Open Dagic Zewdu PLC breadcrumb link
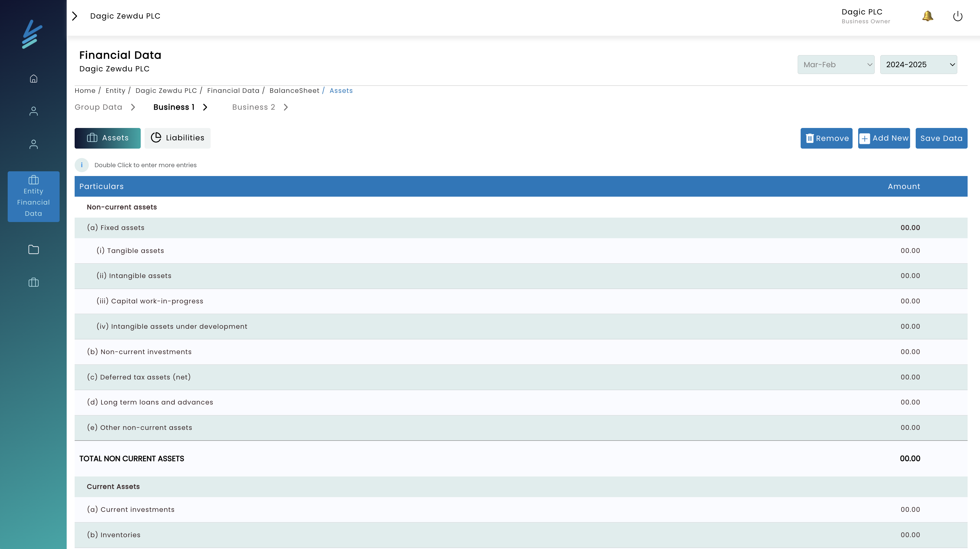 [166, 91]
